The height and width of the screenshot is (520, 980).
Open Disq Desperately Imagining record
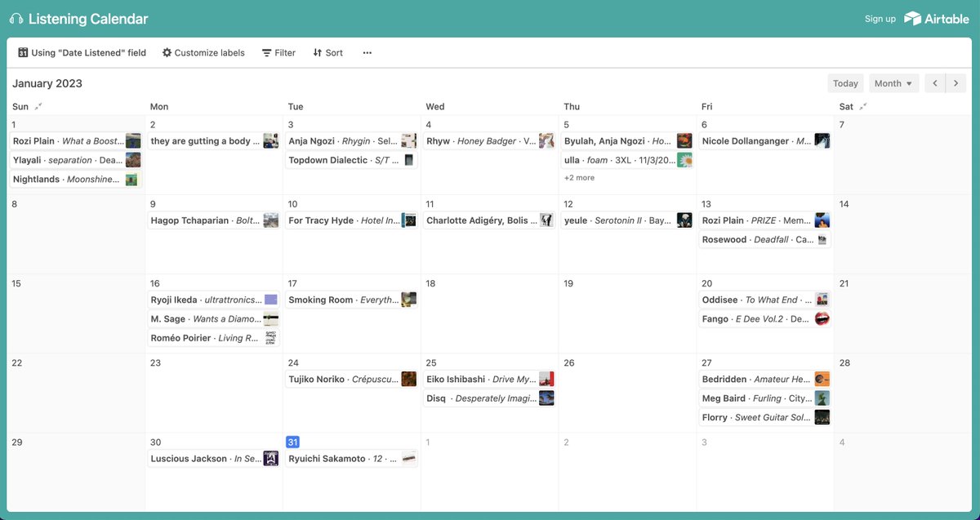[x=490, y=398]
